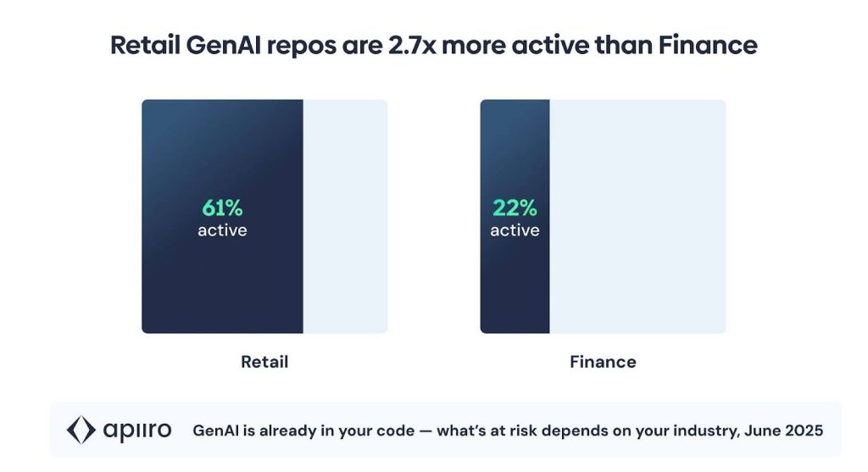Click the "active" label under 61%
Image resolution: width=868 pixels, height=472 pixels.
coord(222,230)
